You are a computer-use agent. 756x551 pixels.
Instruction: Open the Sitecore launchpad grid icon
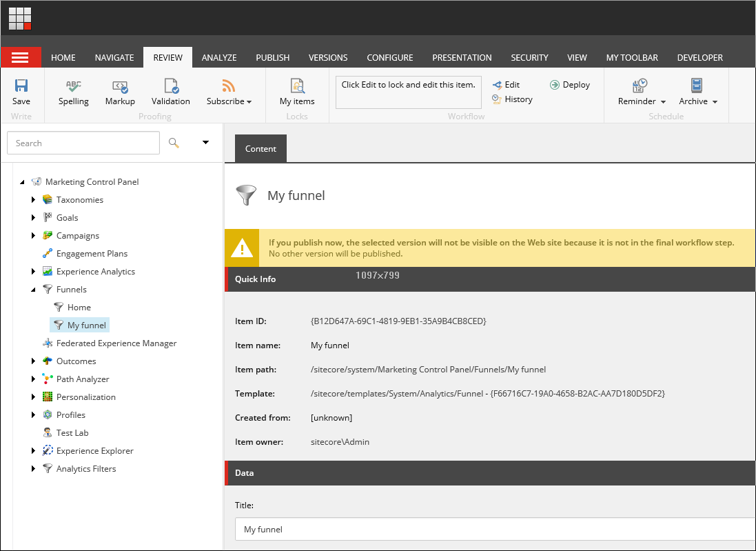click(20, 19)
